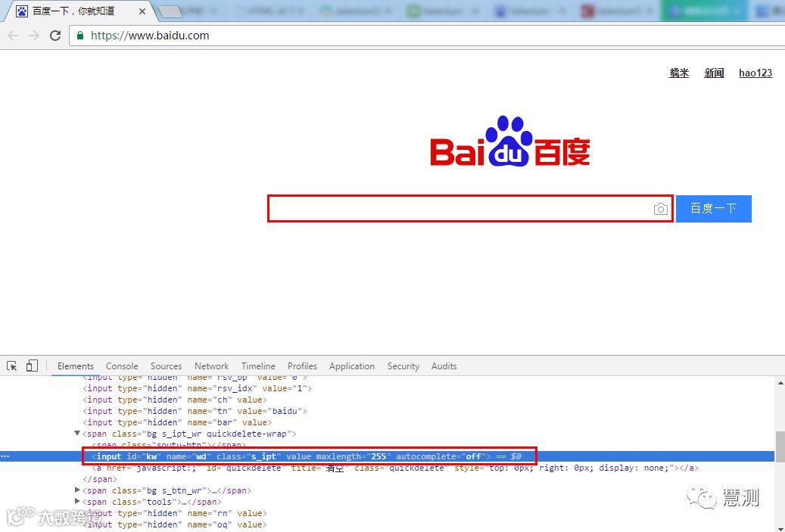The width and height of the screenshot is (785, 532).
Task: Open the Application tab
Action: click(x=352, y=366)
